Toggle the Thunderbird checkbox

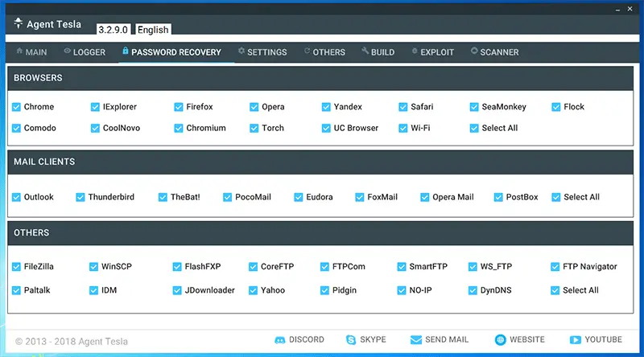(x=80, y=197)
